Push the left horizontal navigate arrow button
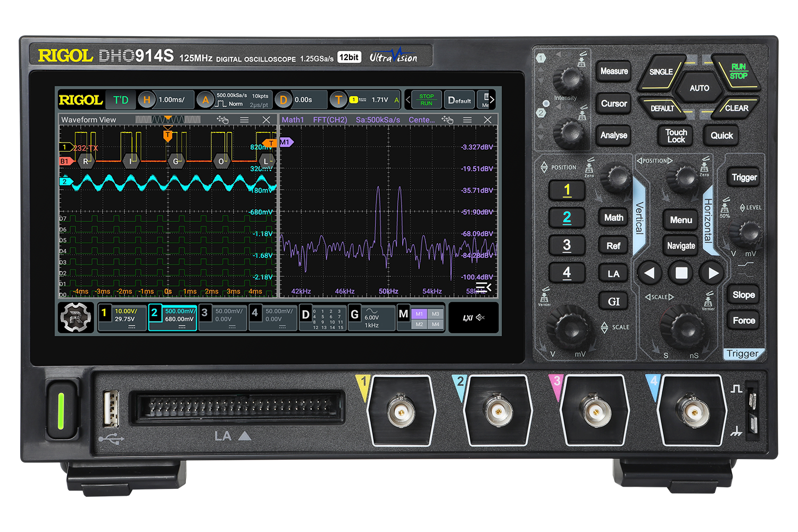The width and height of the screenshot is (798, 532). (x=650, y=273)
